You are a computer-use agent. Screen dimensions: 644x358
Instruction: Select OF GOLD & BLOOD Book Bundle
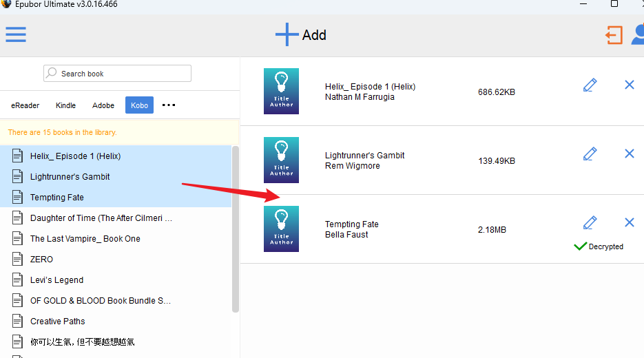(116, 301)
